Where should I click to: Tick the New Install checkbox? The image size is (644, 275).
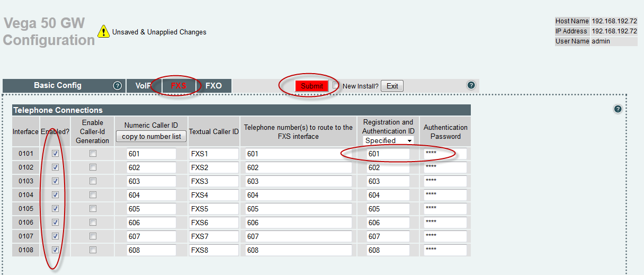pos(336,86)
